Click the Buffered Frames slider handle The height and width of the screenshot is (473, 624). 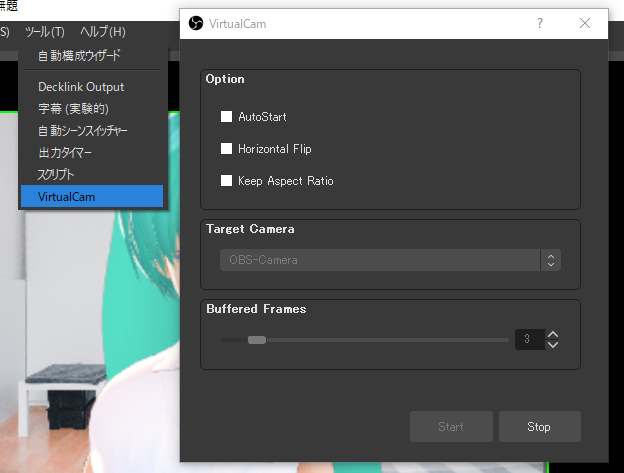tap(257, 340)
